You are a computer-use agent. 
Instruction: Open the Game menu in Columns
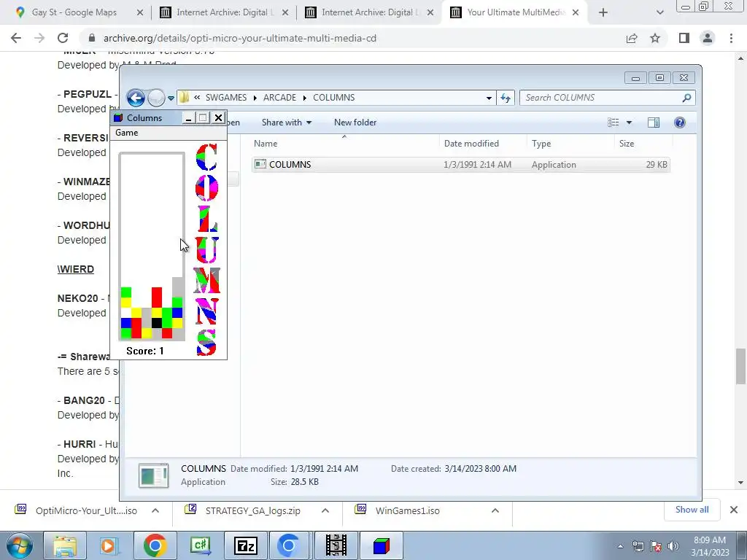pyautogui.click(x=127, y=133)
